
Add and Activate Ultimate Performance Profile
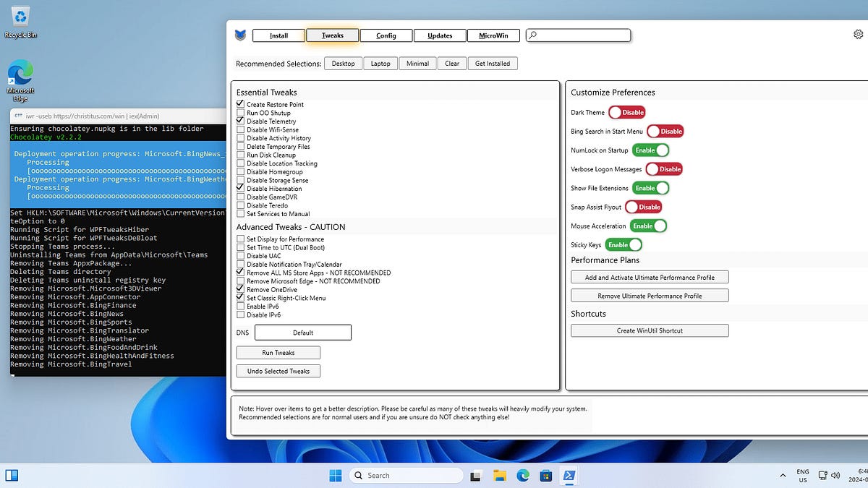pyautogui.click(x=650, y=278)
